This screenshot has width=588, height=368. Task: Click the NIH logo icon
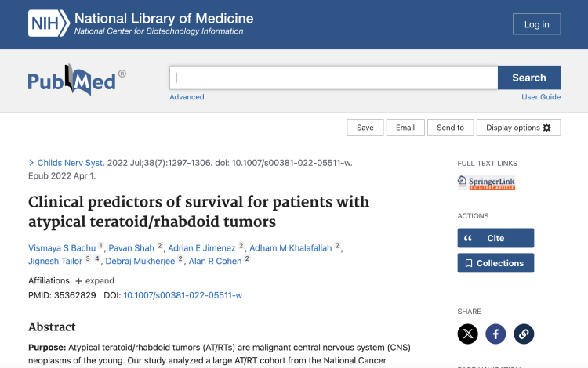[49, 23]
